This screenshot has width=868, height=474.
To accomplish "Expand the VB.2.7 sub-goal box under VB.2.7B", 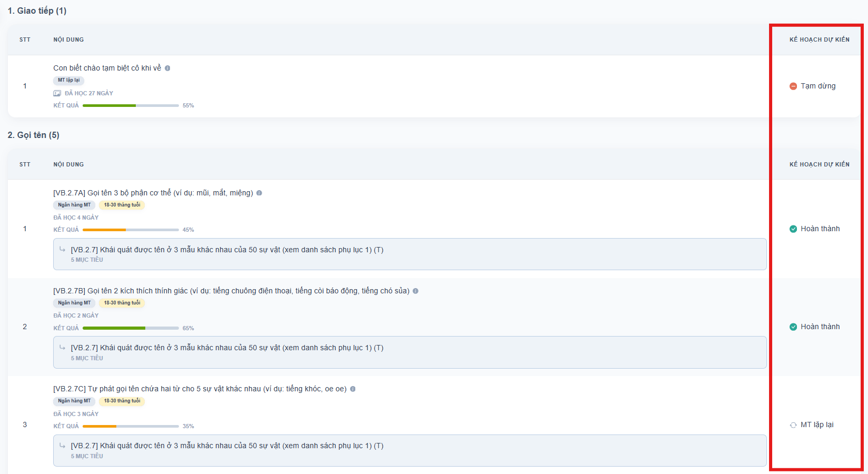I will [x=410, y=352].
